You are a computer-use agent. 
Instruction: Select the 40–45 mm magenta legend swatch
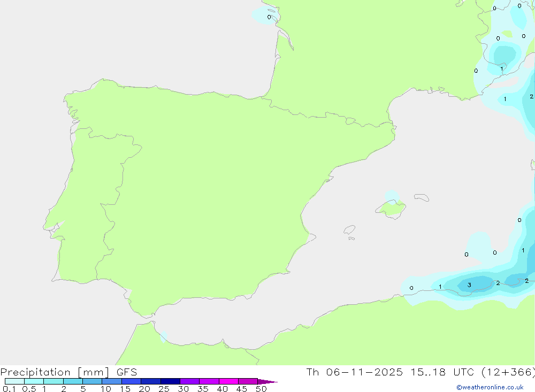coord(228,381)
